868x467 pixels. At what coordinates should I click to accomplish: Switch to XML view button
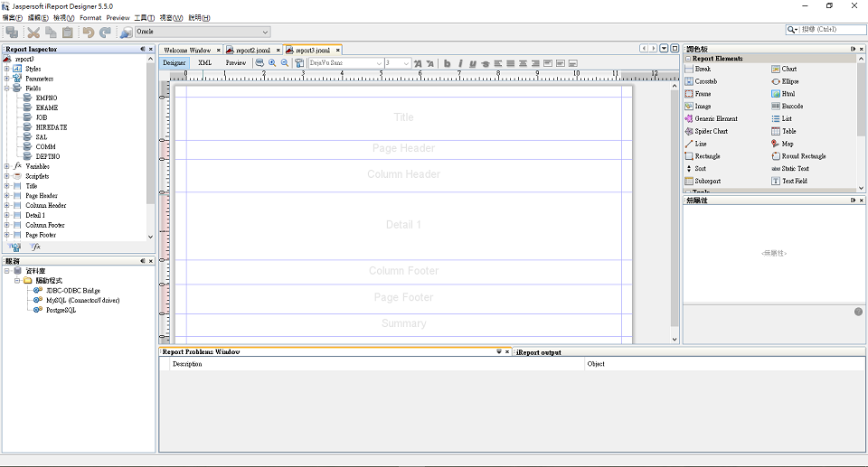coord(205,63)
